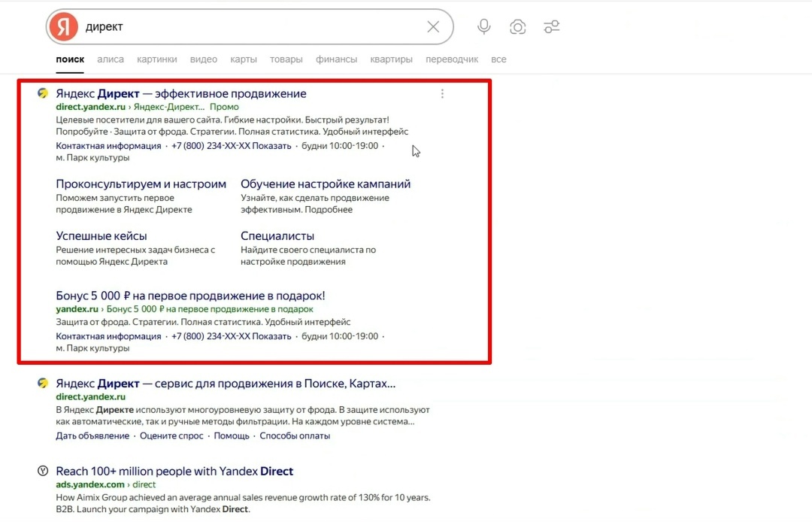This screenshot has width=812, height=522.
Task: Open 'Обучение настройке кампаний' sitelink
Action: point(326,184)
